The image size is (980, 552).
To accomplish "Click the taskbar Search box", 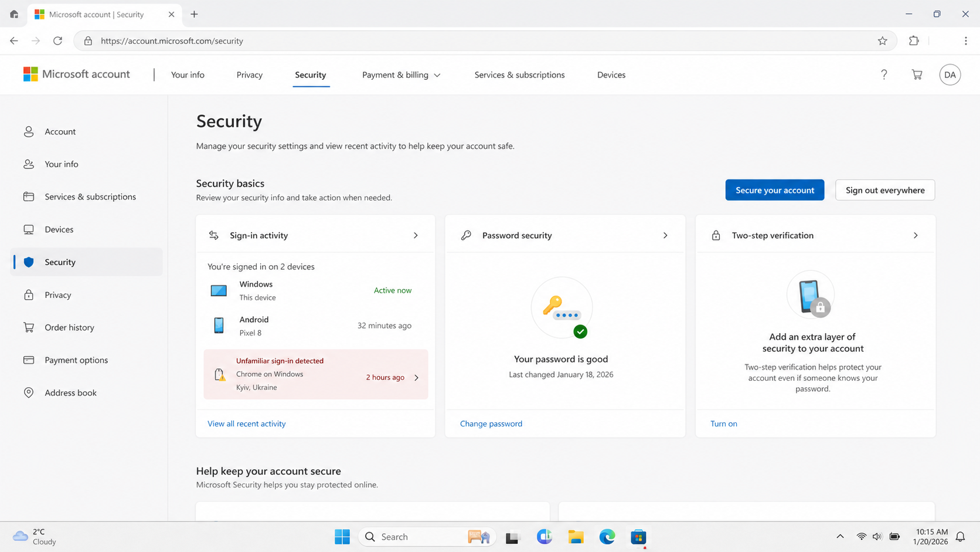I will click(x=427, y=537).
